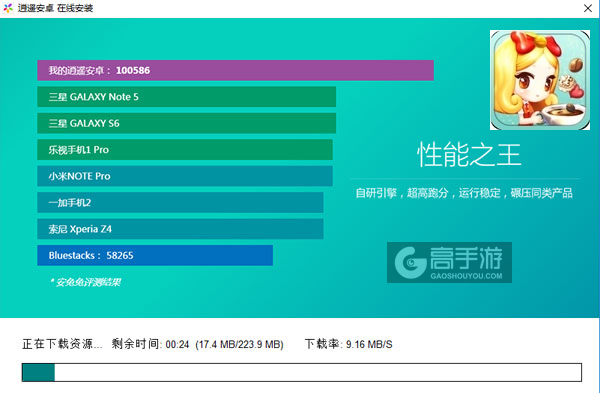Viewport: 600px width, 393px height.
Task: Click the 乐视手机1 Pro bar
Action: point(185,150)
